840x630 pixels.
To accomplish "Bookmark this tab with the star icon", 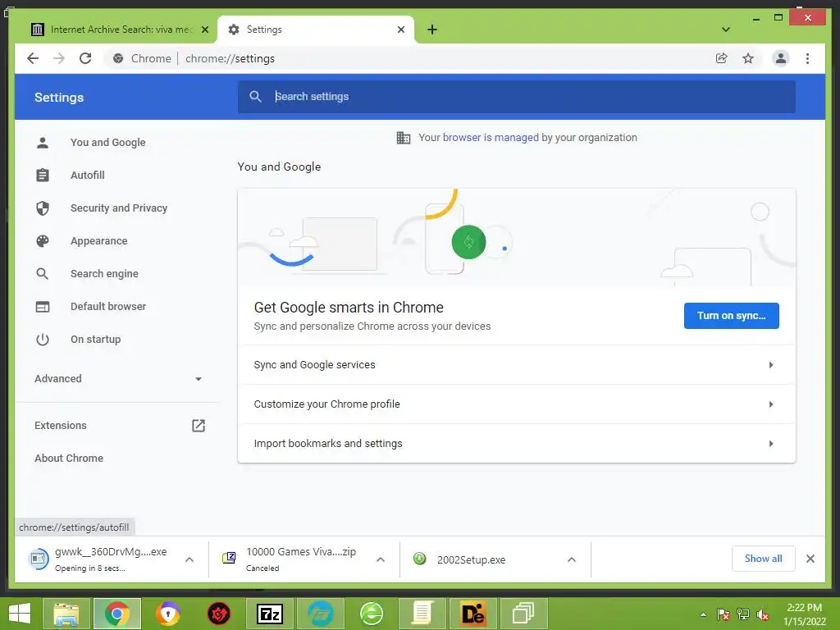I will (x=748, y=58).
